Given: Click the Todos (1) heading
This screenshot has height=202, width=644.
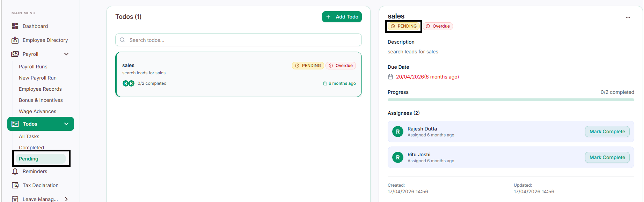Looking at the screenshot, I should (128, 17).
